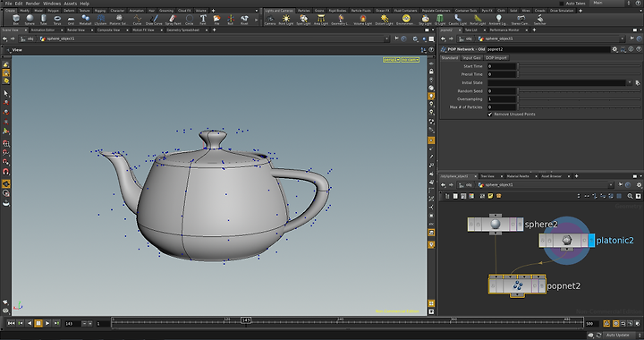Select the Sphere shelf tool
644x340 pixels.
pos(30,20)
